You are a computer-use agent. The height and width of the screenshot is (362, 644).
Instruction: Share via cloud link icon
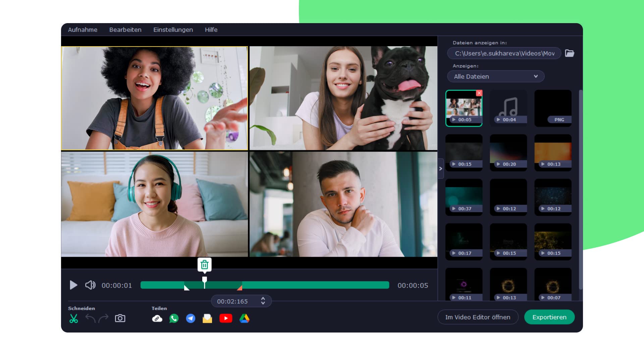[x=157, y=318]
